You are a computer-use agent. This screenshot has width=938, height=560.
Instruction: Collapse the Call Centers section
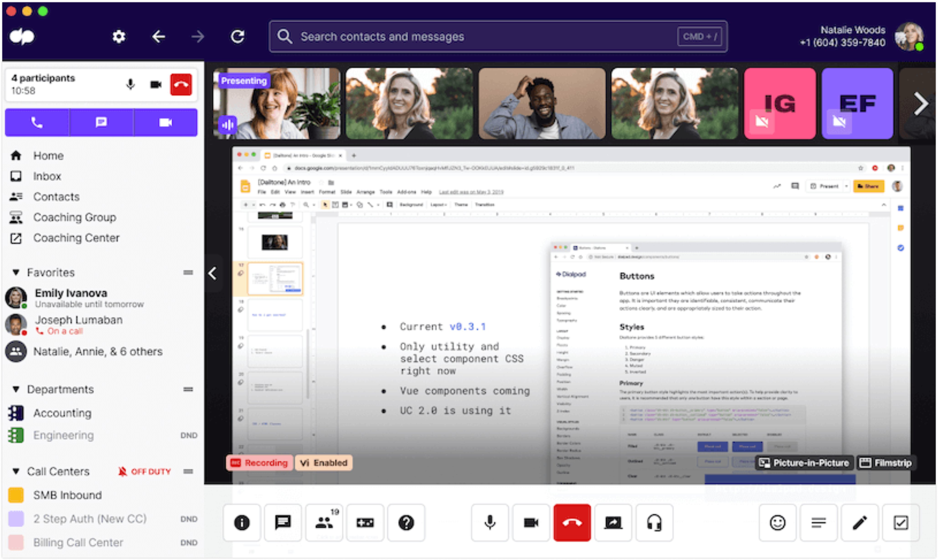[16, 471]
